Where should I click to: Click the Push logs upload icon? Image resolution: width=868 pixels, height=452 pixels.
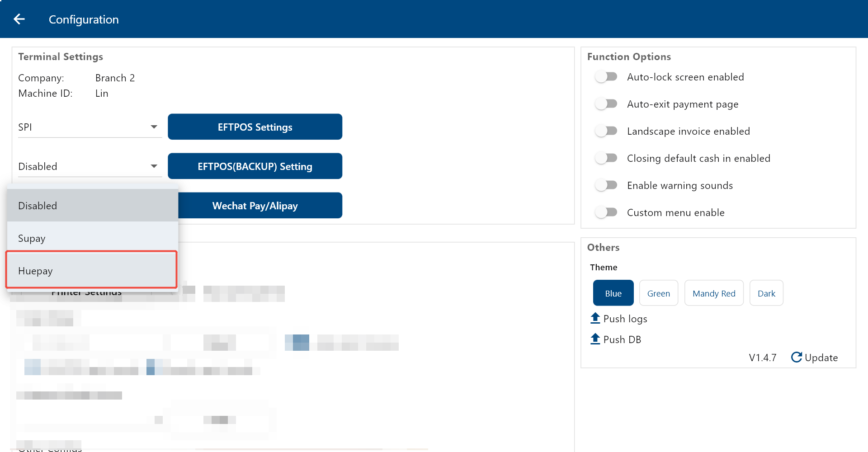[595, 318]
